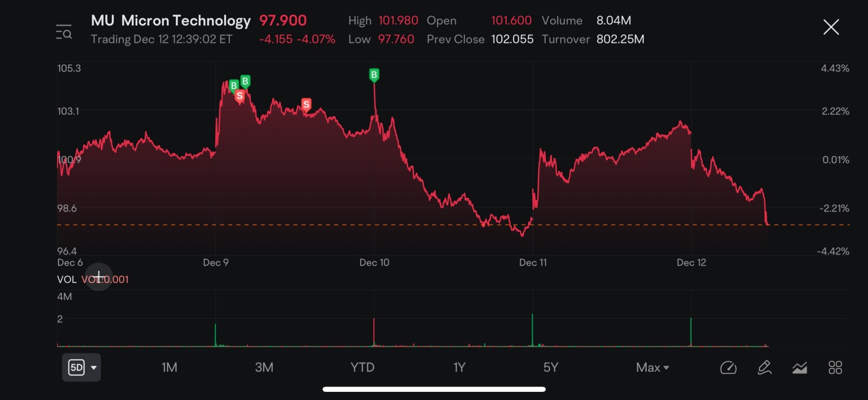This screenshot has height=400, width=868.
Task: Click the change value -4.155 -4.07%
Action: (x=297, y=39)
